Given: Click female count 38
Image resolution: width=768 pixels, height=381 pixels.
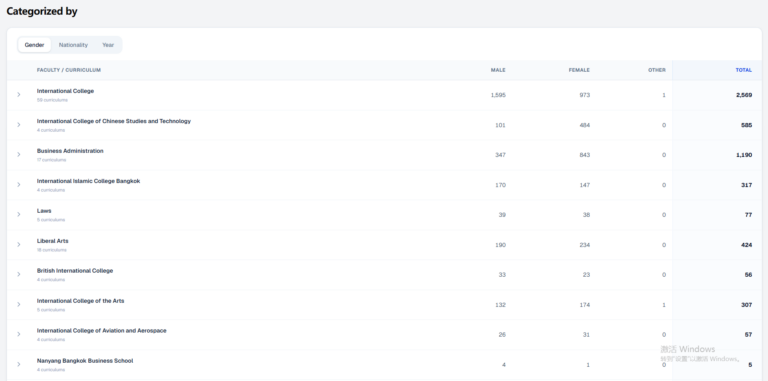Looking at the screenshot, I should coord(586,215).
